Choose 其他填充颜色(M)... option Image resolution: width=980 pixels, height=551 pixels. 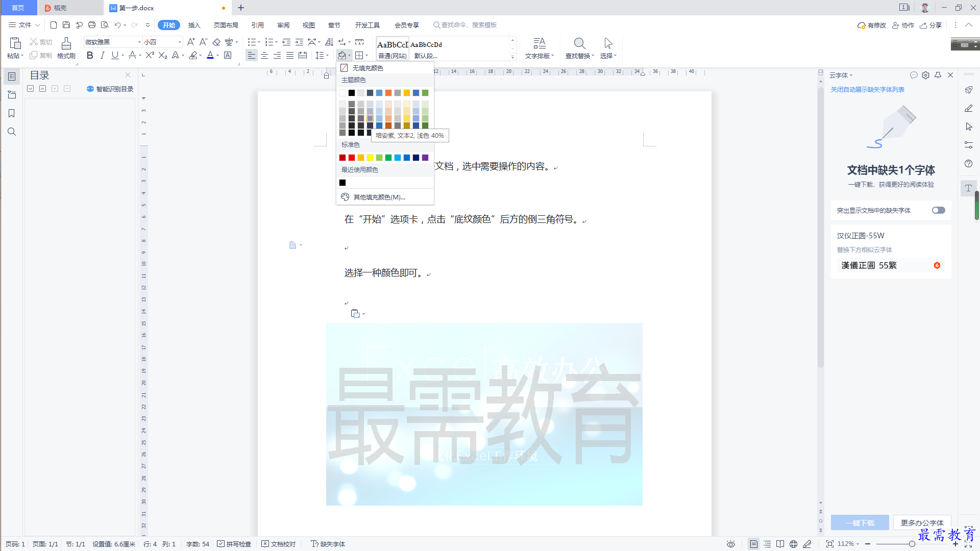coord(385,197)
